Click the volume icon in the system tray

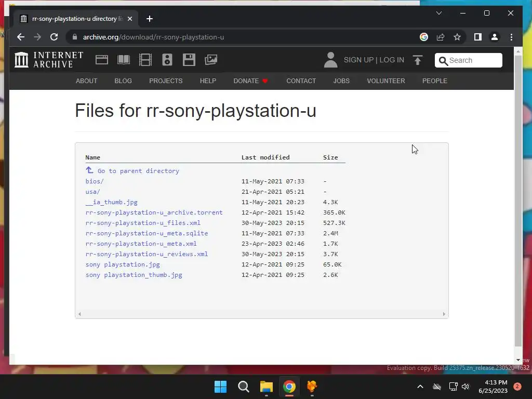465,387
